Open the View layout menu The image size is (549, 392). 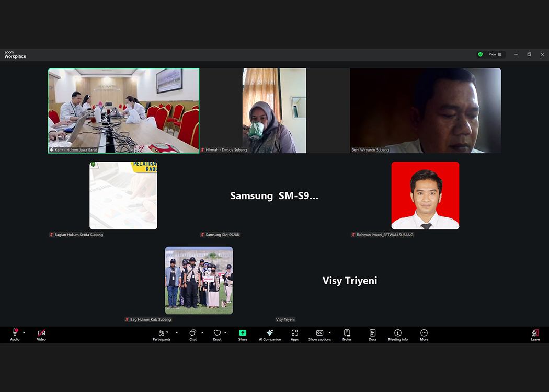tap(495, 54)
